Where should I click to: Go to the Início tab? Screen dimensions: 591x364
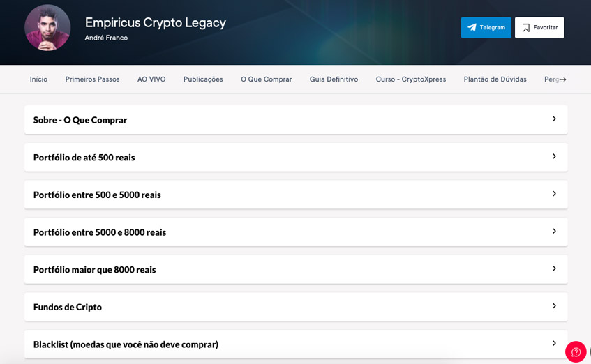pyautogui.click(x=38, y=79)
